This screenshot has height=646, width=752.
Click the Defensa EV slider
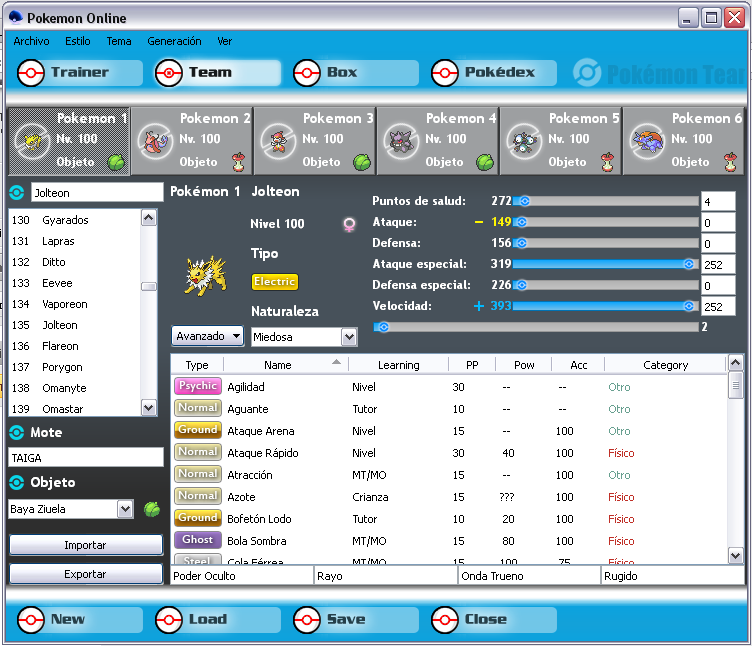click(x=606, y=243)
